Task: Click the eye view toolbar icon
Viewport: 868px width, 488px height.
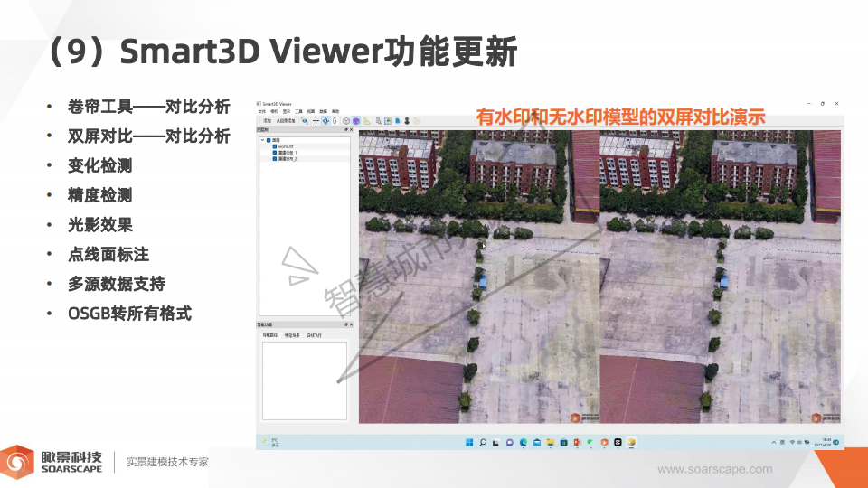Action: (x=305, y=120)
